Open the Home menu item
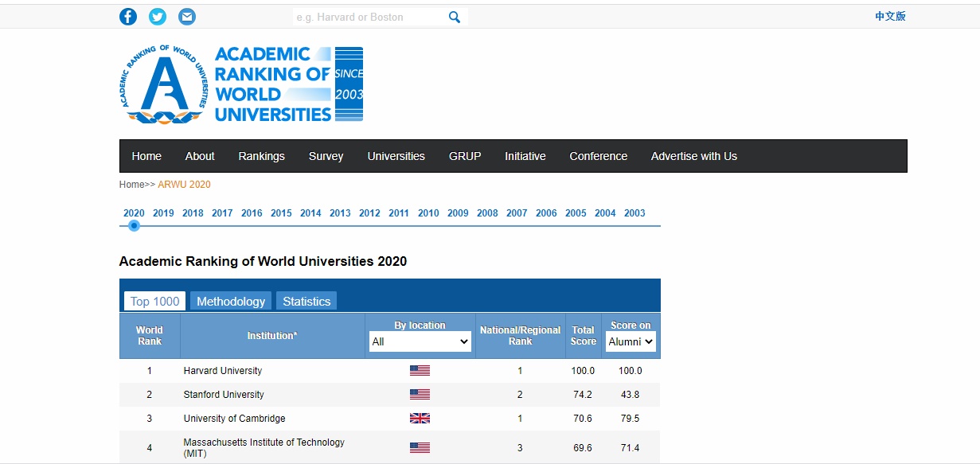Viewport: 980px width, 464px height. point(146,156)
